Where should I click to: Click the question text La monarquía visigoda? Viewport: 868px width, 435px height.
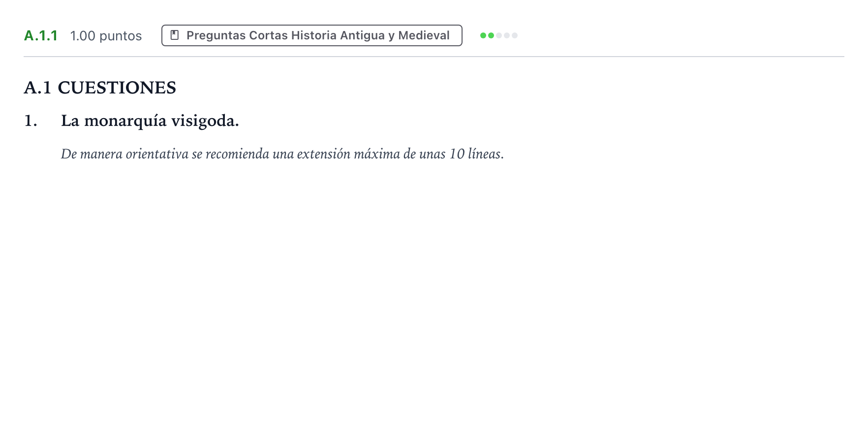(150, 121)
